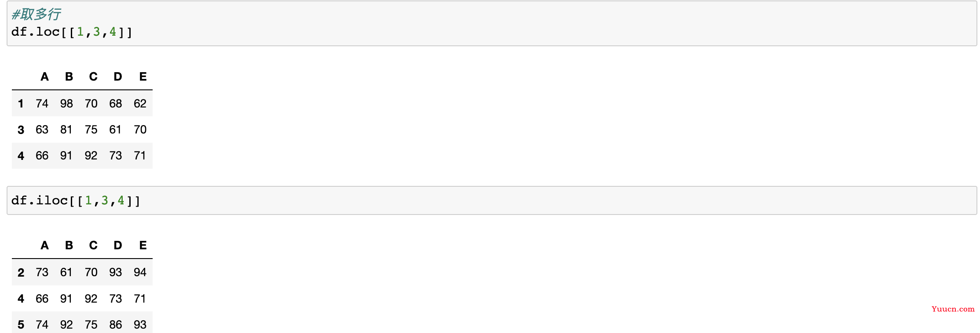The image size is (980, 333).
Task: Select column header D in second table
Action: point(118,245)
